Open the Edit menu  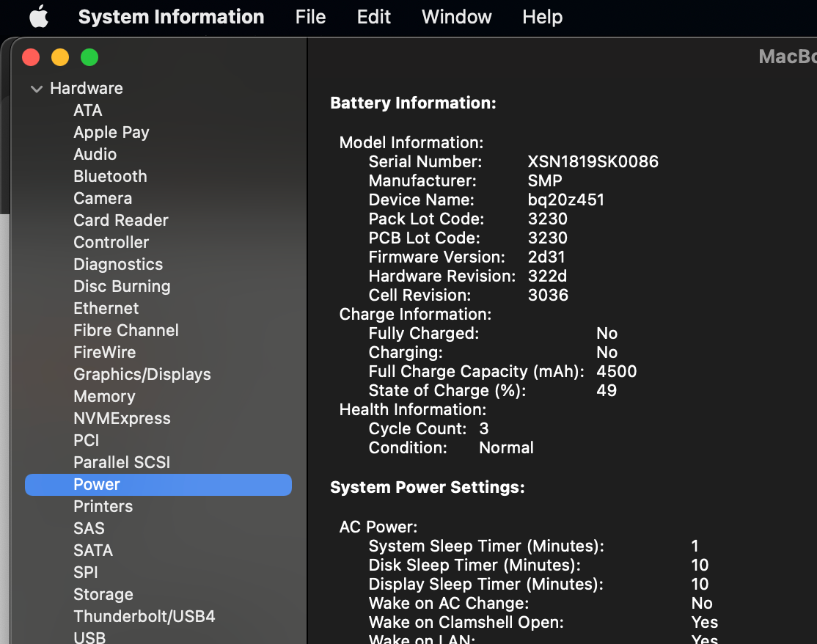click(373, 16)
